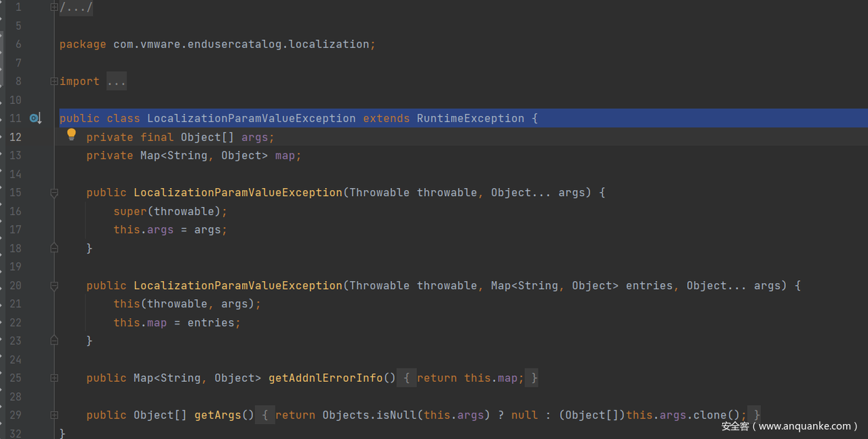Click the collapsed ellipsis after import
868x439 pixels.
coord(116,81)
